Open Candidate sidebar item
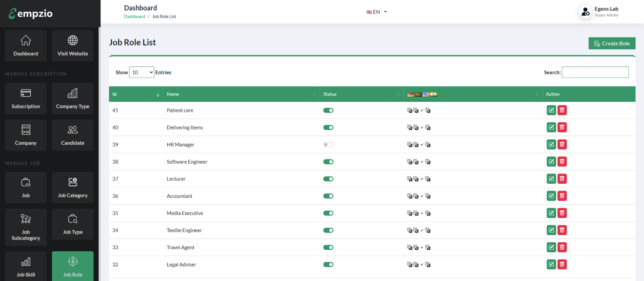The width and height of the screenshot is (644, 281). click(73, 135)
